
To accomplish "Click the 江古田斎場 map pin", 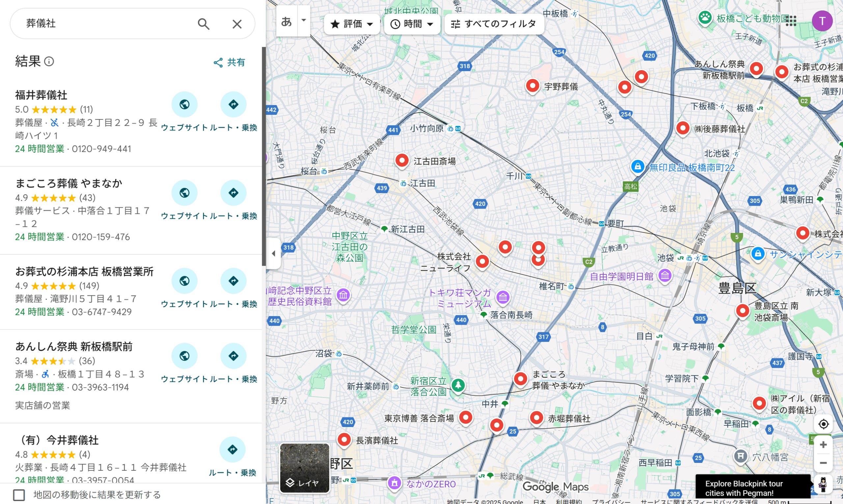I will [x=402, y=160].
